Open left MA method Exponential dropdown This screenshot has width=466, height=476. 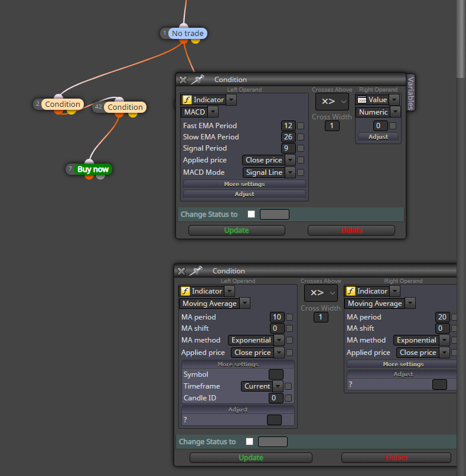[x=279, y=340]
